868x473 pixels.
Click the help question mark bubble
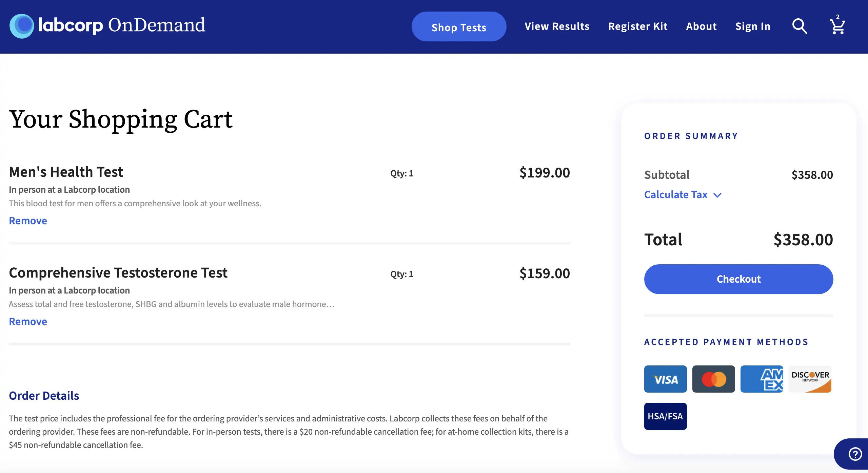(855, 454)
